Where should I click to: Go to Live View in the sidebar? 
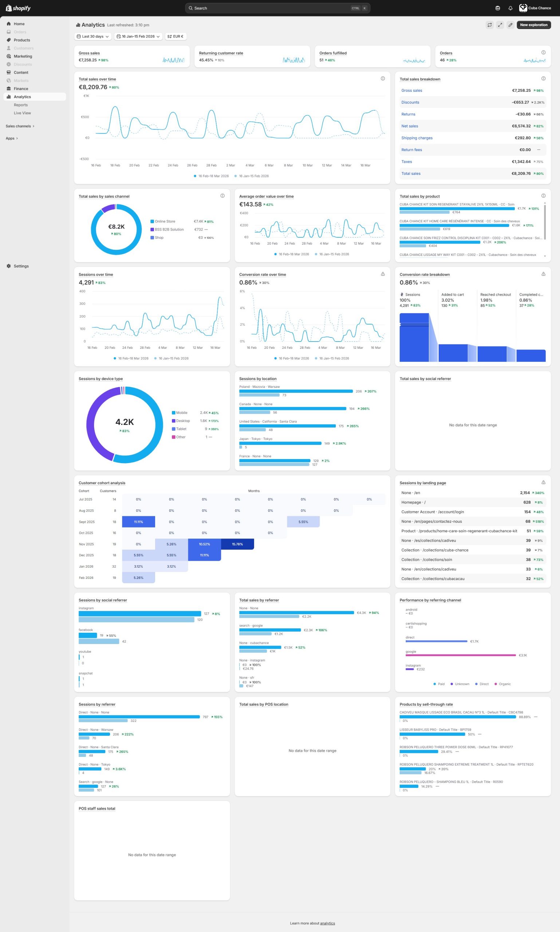22,113
